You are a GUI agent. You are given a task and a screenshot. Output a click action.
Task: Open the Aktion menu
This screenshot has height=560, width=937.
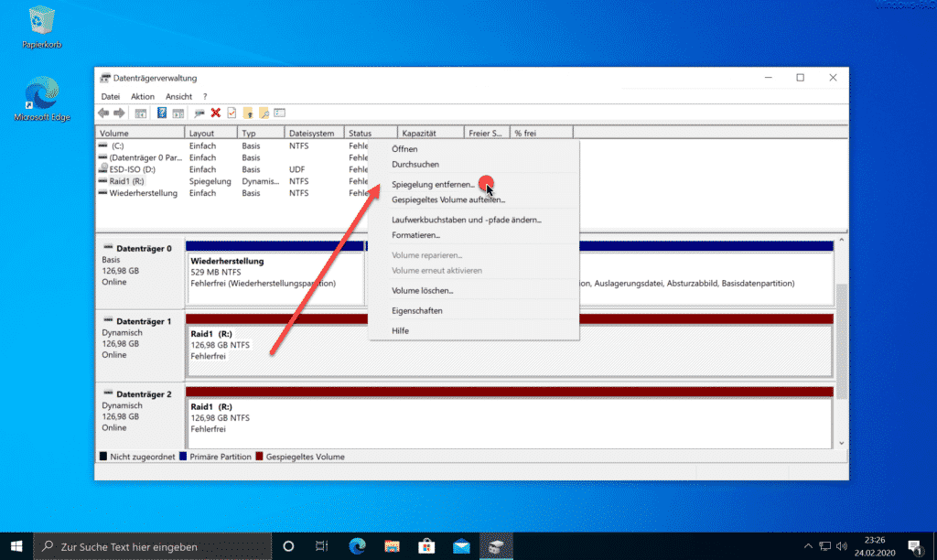(142, 96)
